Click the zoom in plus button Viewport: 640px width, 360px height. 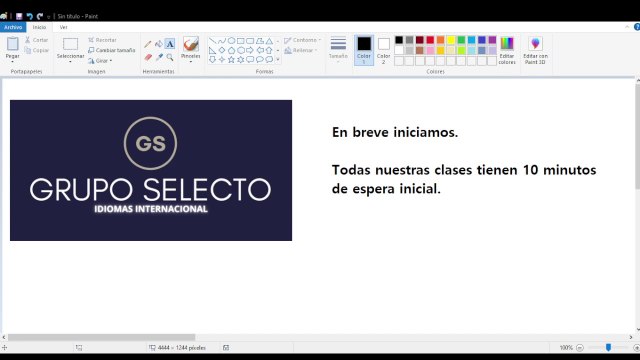click(636, 348)
